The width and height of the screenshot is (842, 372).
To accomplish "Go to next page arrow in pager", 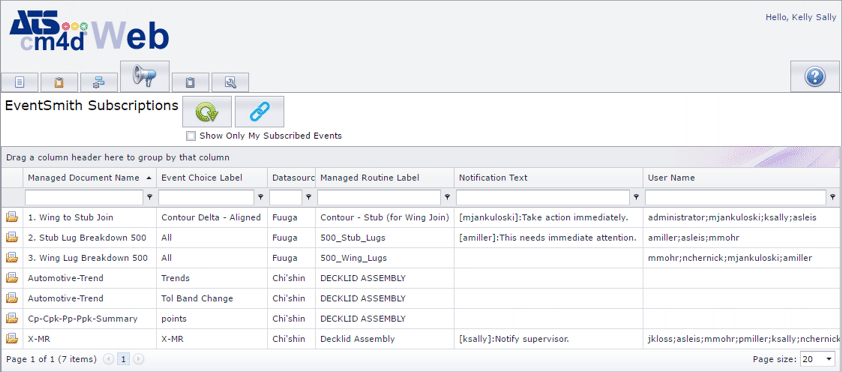I will click(x=139, y=359).
